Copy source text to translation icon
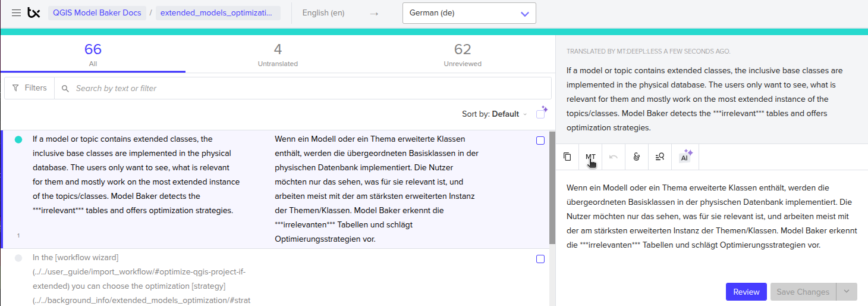Viewport: 868px width, 306px height. tap(567, 157)
